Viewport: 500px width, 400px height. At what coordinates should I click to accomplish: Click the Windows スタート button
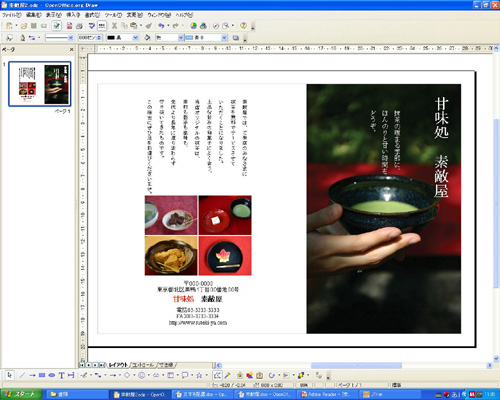21,394
